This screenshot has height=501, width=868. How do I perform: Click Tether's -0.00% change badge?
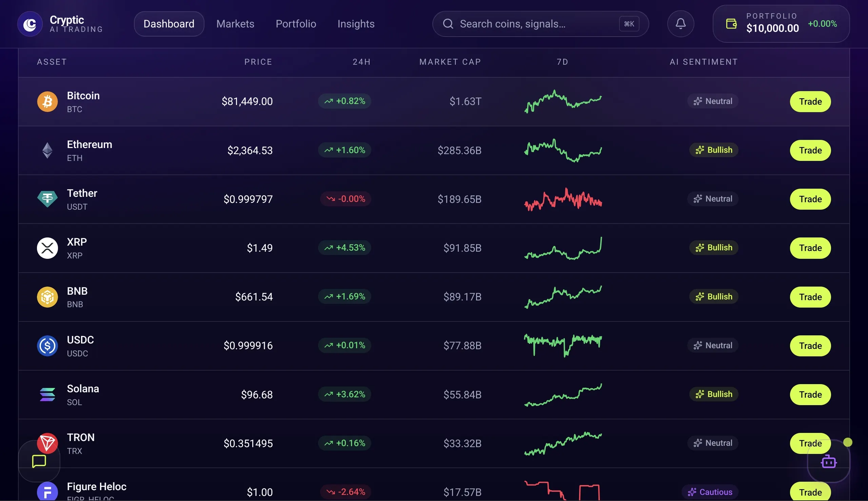[x=346, y=199]
